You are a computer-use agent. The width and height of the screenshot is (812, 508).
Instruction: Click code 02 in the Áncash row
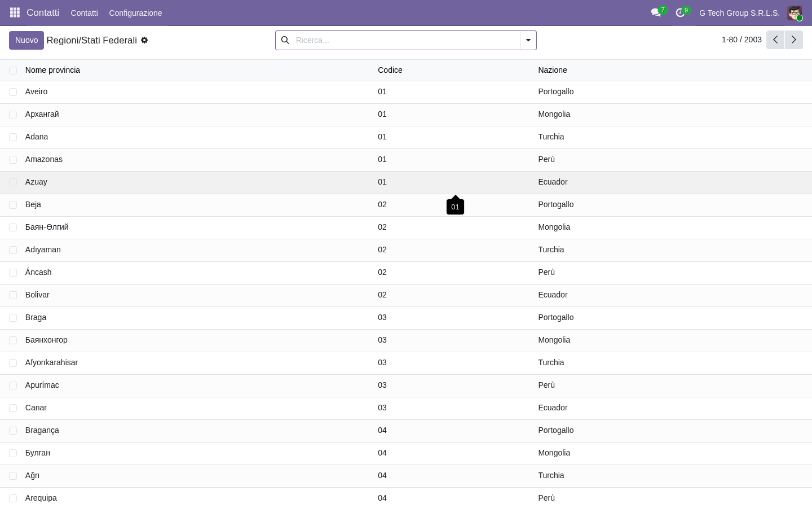coord(382,272)
